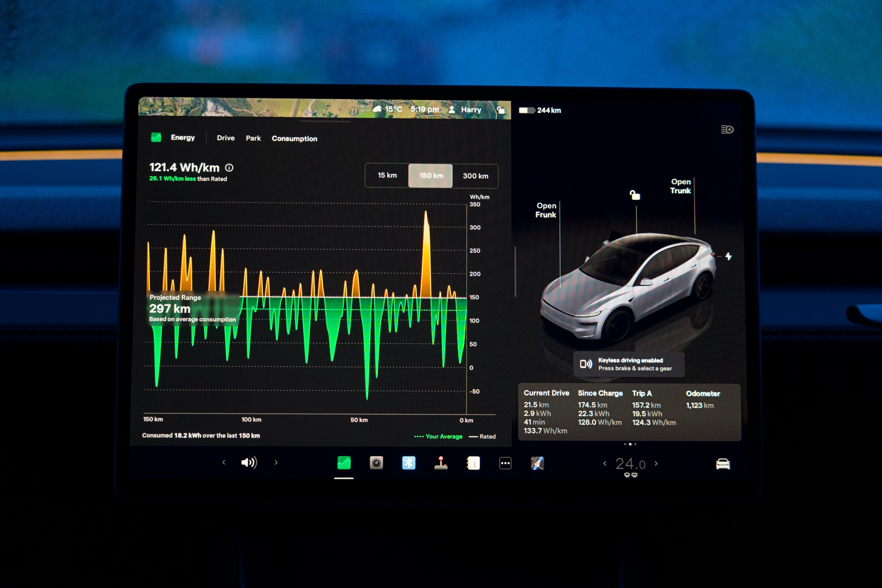Tap the Current Drive trip stats
The image size is (882, 588).
click(x=546, y=412)
